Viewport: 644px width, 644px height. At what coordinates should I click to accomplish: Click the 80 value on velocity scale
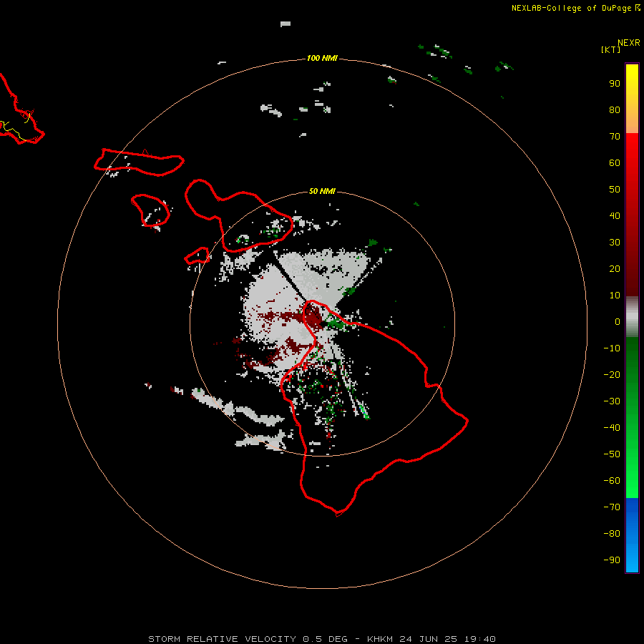pos(615,110)
